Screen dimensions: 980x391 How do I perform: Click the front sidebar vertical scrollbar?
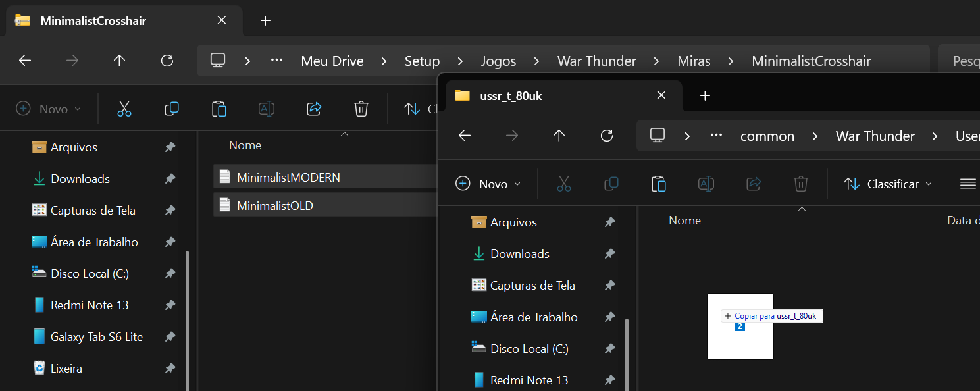click(x=627, y=355)
